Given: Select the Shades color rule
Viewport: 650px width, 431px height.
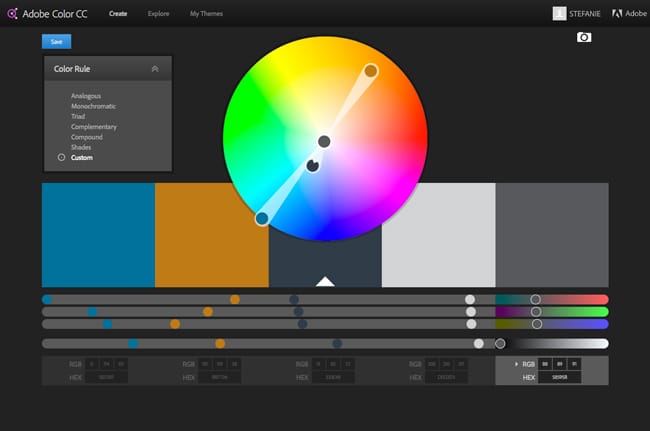Looking at the screenshot, I should point(81,147).
